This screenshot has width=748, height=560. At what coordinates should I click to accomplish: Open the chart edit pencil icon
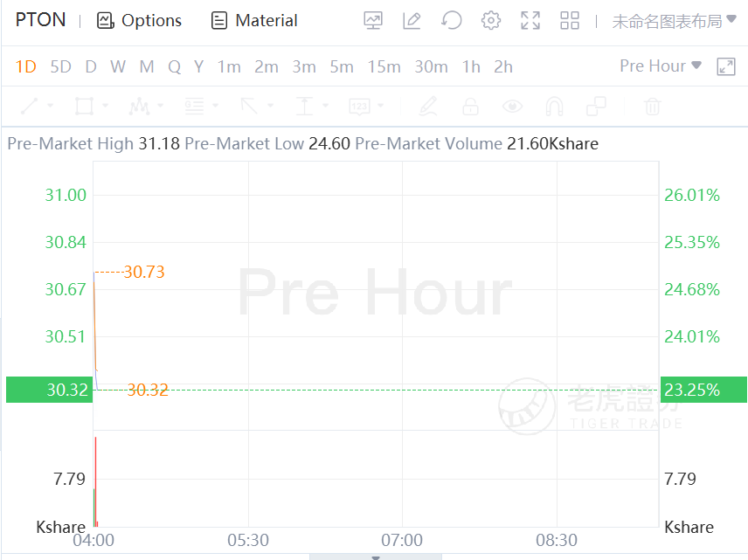[412, 20]
